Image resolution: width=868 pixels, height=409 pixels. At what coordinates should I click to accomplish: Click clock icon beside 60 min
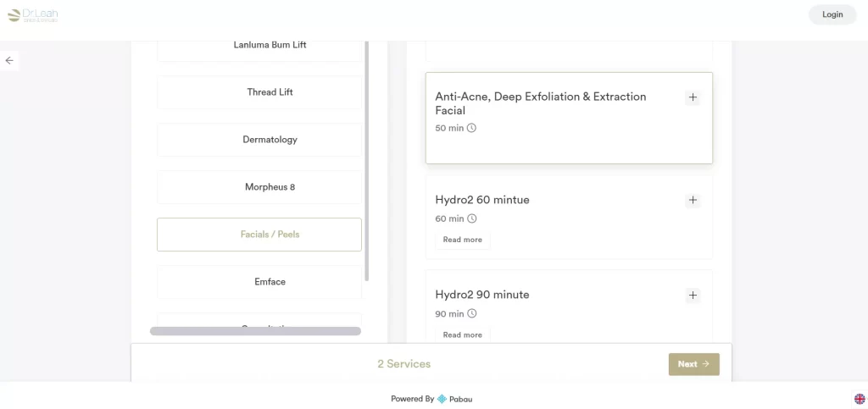pyautogui.click(x=472, y=218)
